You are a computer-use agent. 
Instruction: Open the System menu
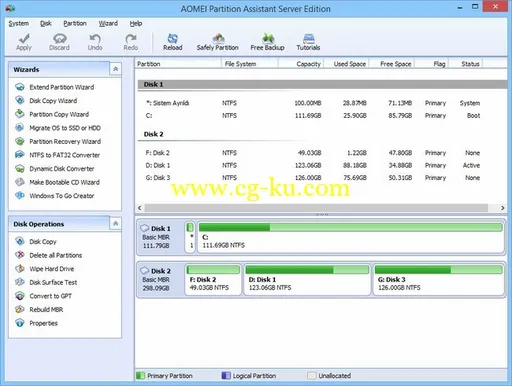(19, 23)
